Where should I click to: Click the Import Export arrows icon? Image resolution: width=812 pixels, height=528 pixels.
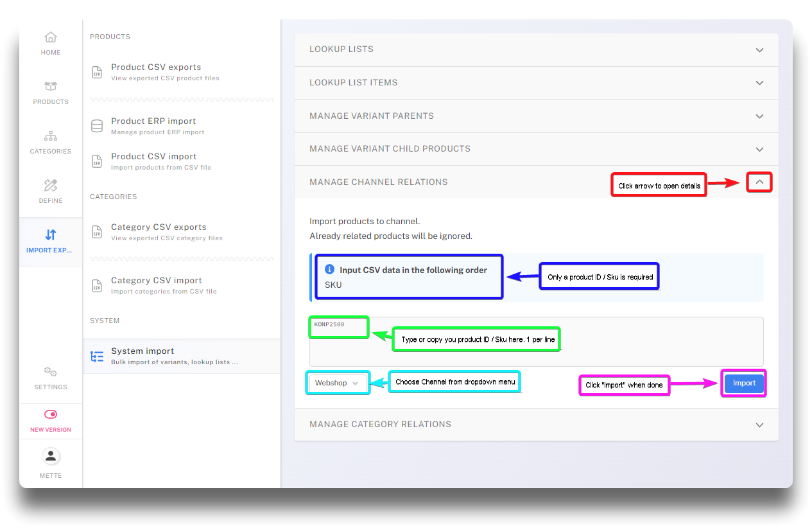(x=51, y=235)
